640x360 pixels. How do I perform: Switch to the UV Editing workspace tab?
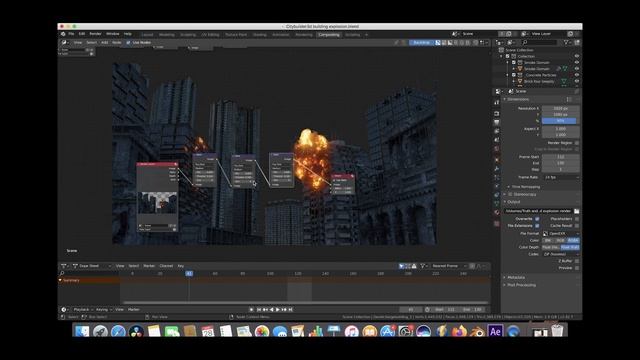(x=210, y=35)
